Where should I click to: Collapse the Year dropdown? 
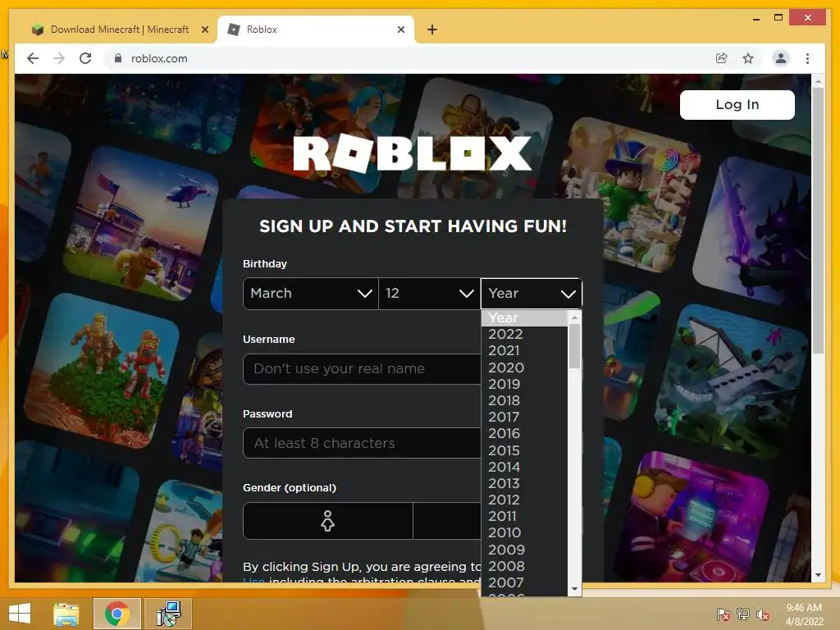[532, 294]
